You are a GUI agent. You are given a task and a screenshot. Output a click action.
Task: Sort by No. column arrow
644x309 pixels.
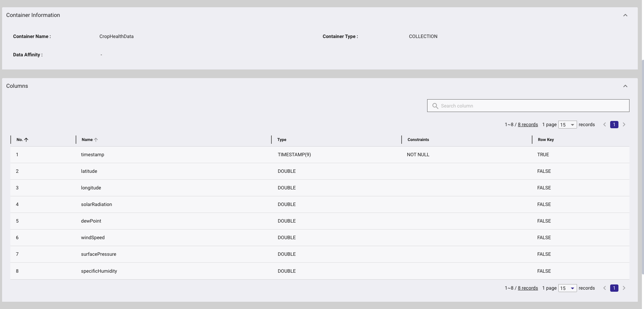point(26,140)
